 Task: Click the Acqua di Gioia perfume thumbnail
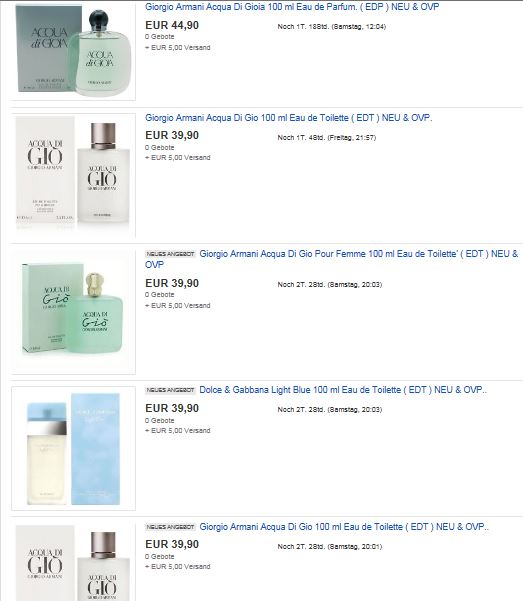73,50
